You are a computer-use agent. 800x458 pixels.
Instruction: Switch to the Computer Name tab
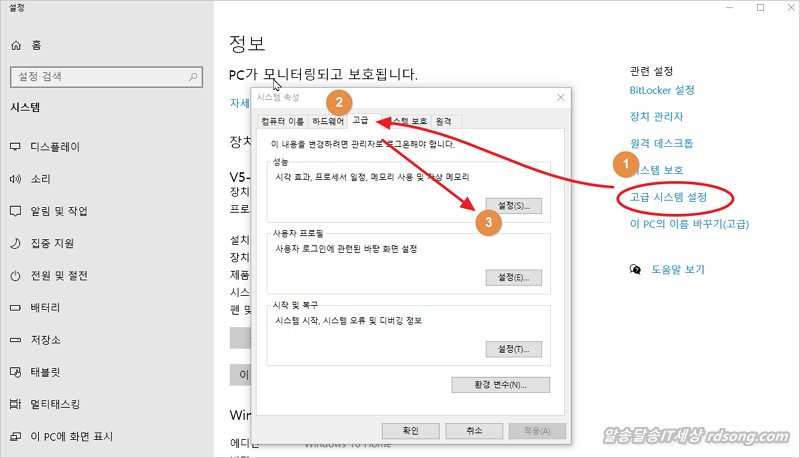(282, 121)
